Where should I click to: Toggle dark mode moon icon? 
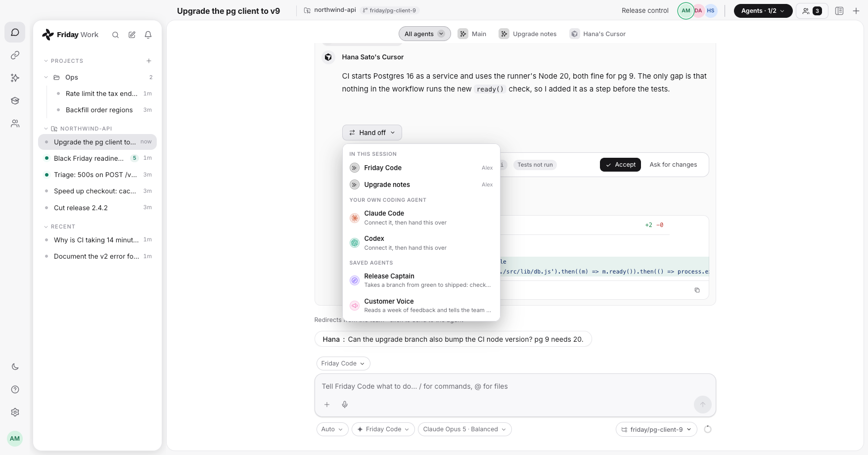15,366
